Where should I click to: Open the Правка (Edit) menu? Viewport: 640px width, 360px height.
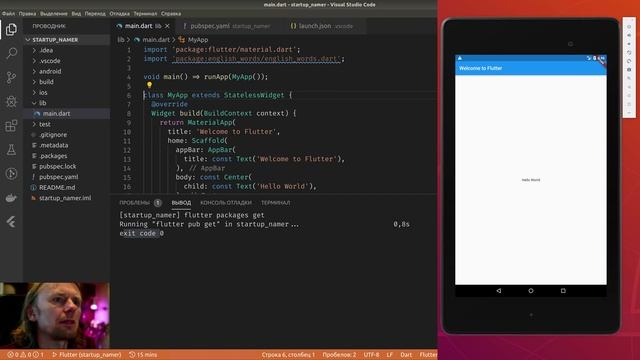click(x=27, y=13)
